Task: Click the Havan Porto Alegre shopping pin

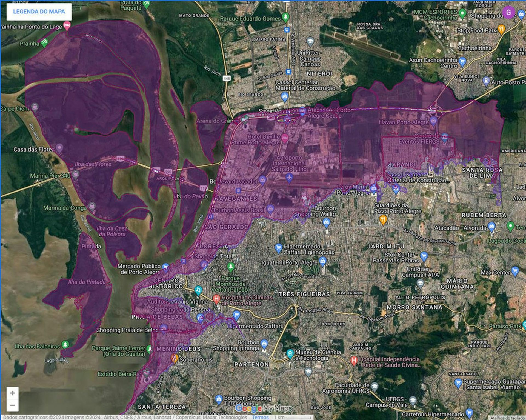Action: pyautogui.click(x=433, y=121)
